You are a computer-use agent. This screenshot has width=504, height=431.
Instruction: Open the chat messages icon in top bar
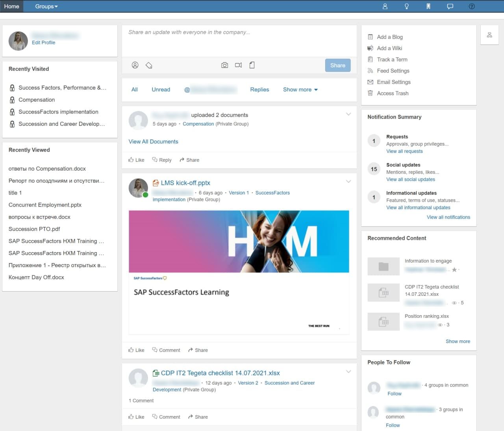coord(450,6)
